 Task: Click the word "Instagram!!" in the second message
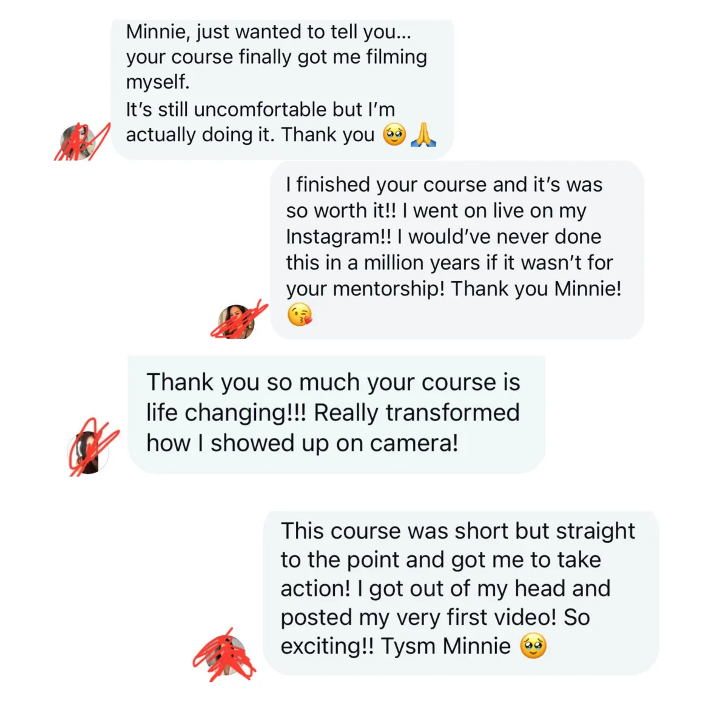[339, 237]
